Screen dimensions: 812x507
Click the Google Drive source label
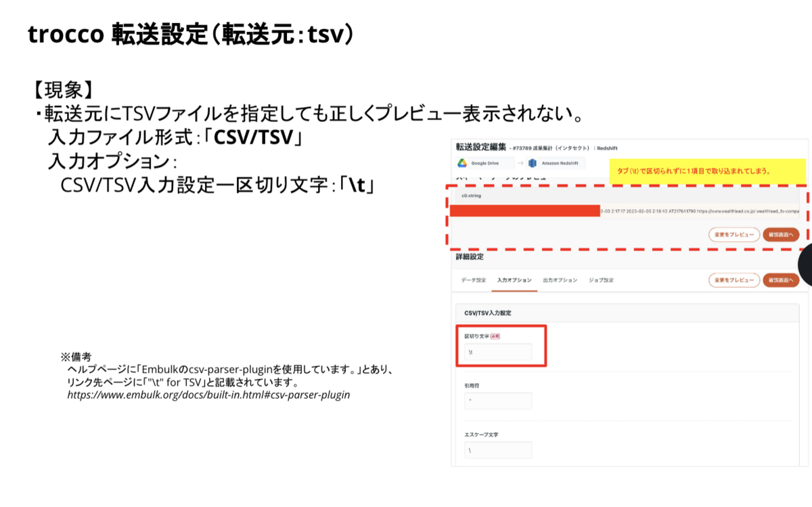[485, 163]
